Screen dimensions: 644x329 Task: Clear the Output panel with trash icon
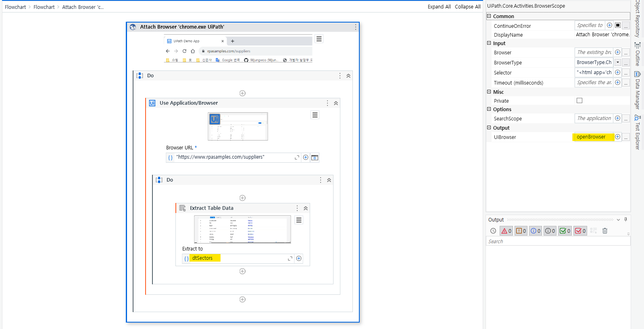(x=605, y=231)
